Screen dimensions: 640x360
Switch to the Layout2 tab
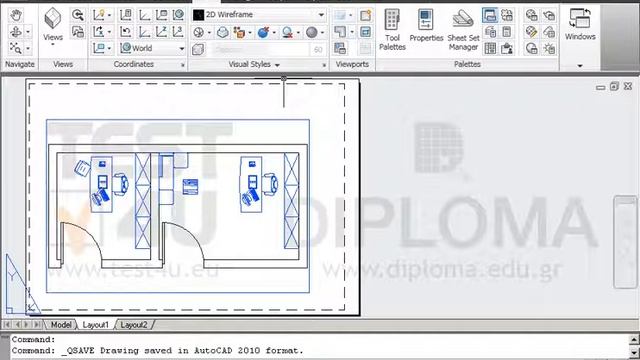point(134,325)
